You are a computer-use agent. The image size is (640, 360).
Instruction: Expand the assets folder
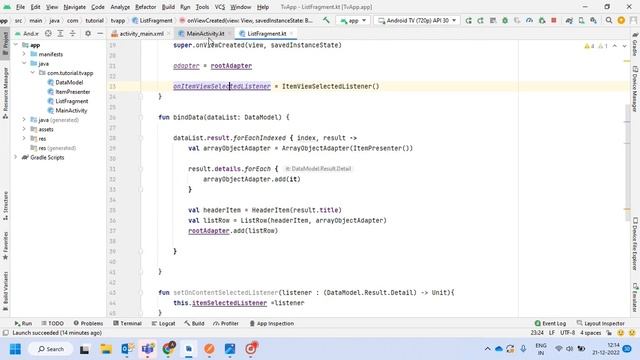pos(24,129)
